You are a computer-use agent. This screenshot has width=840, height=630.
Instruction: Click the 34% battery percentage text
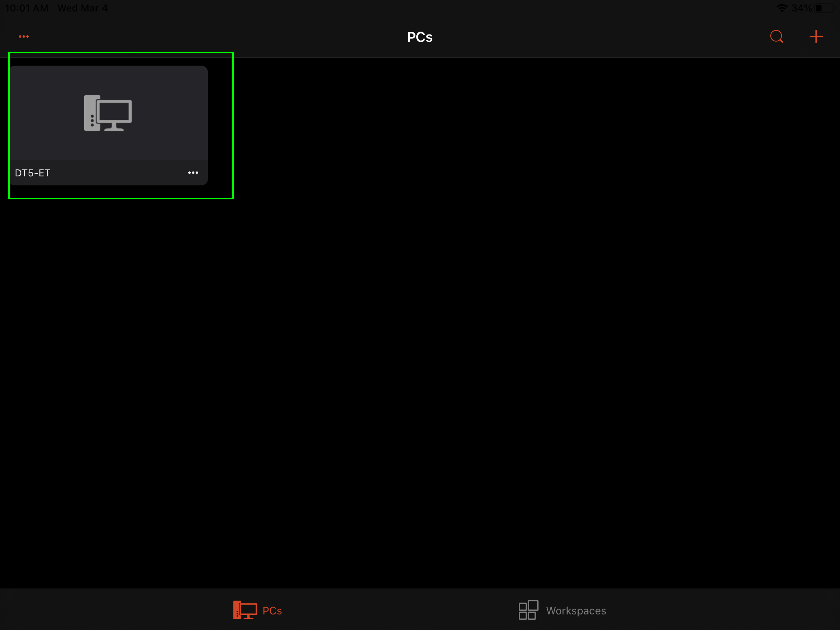(801, 8)
